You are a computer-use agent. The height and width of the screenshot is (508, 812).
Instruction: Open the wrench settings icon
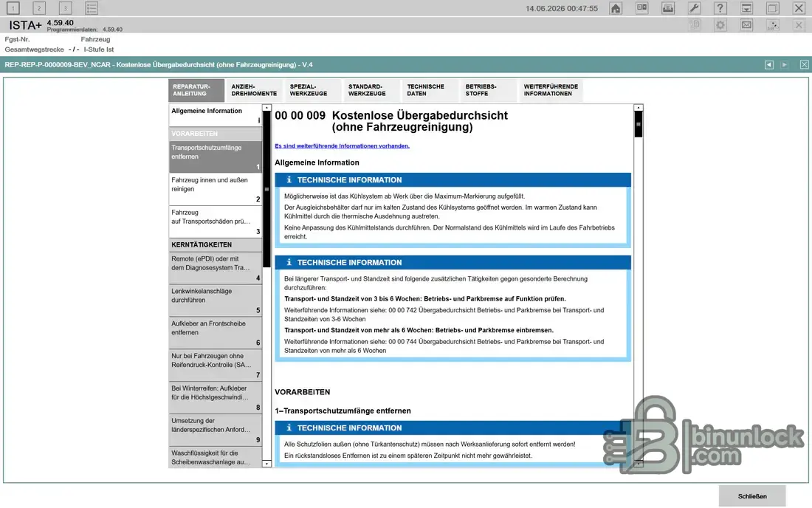(x=694, y=8)
